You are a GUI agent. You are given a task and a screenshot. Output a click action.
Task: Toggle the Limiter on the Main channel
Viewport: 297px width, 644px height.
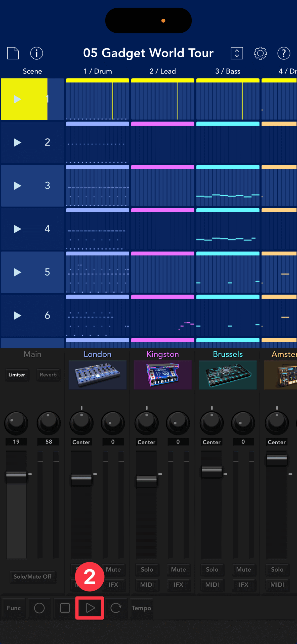tap(17, 375)
